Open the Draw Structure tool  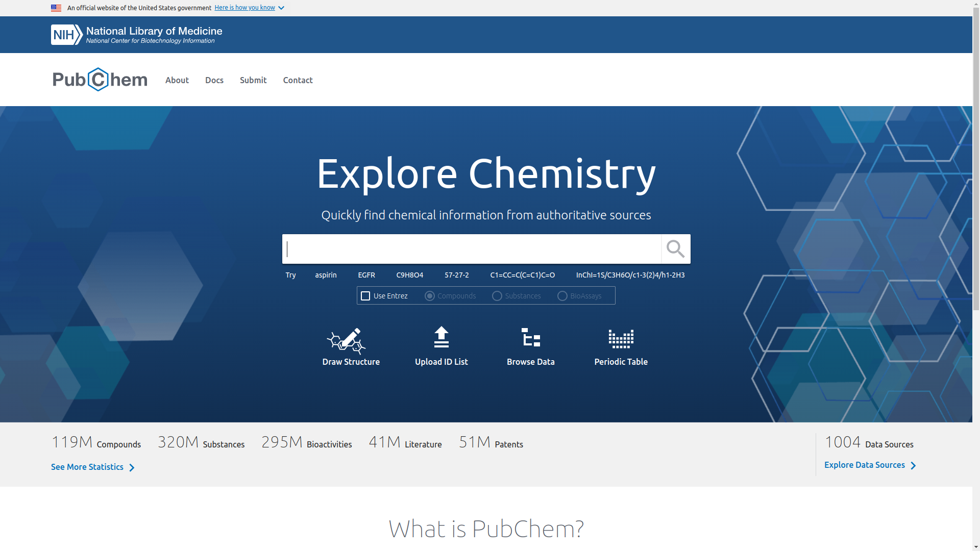coord(351,346)
